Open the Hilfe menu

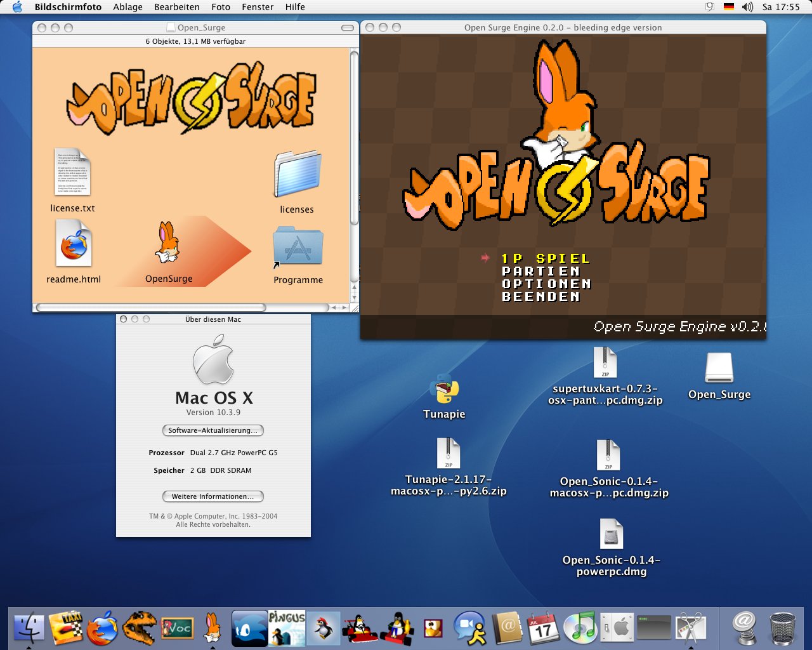(295, 7)
